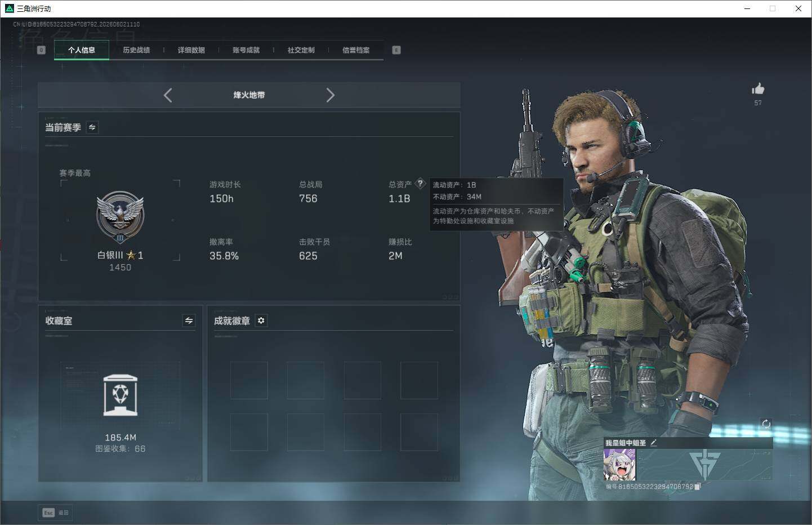
Task: Switch to next game mode with right arrow
Action: [x=331, y=95]
